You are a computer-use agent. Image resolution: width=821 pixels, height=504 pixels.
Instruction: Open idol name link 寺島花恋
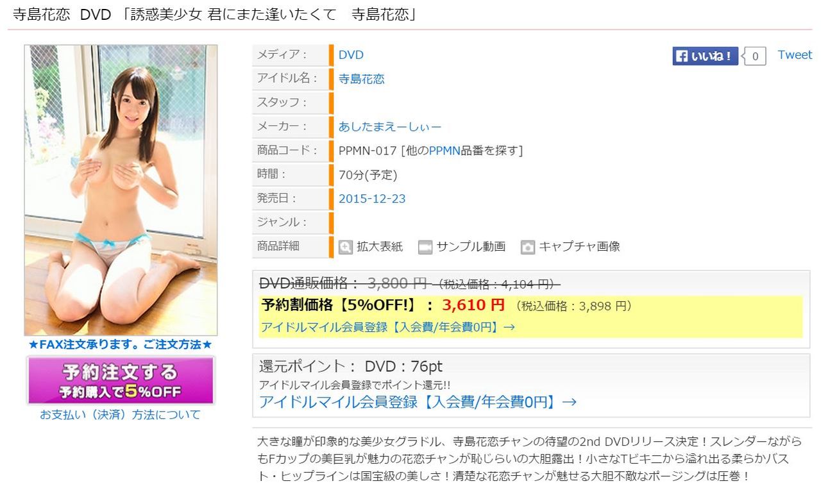[362, 79]
